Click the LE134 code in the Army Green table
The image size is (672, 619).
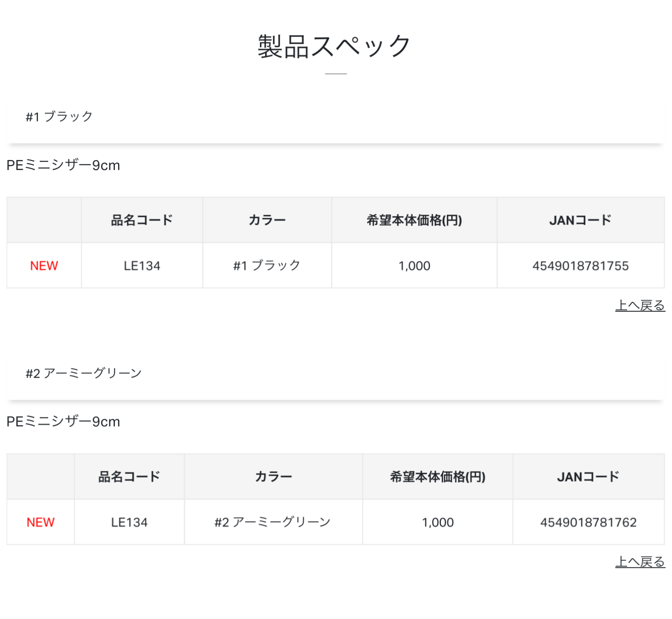coord(129,522)
